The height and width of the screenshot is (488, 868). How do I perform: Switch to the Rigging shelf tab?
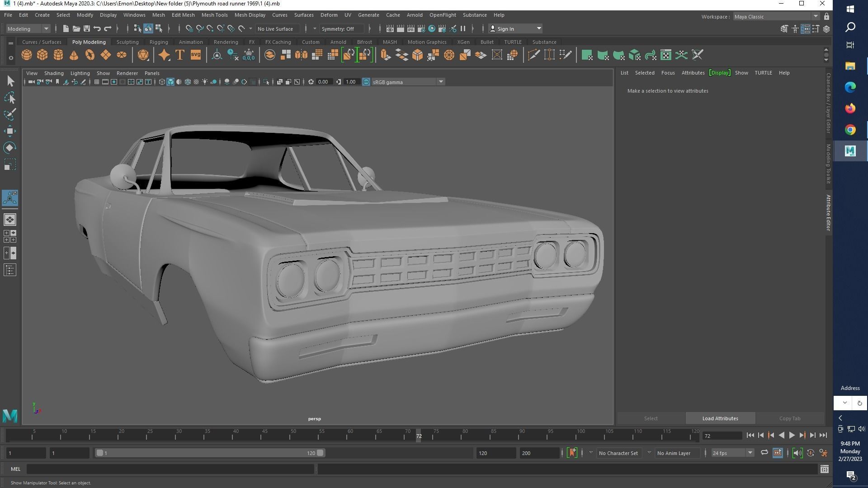pyautogui.click(x=159, y=42)
